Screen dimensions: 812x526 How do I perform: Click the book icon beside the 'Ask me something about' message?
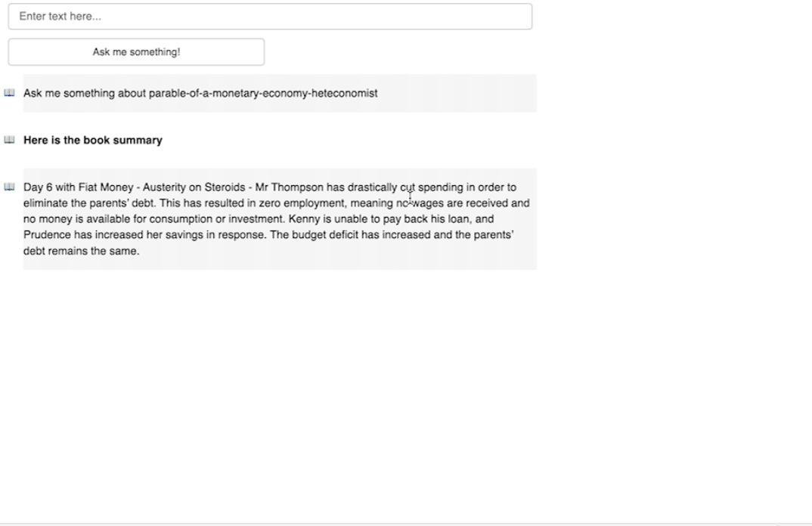pyautogui.click(x=9, y=93)
